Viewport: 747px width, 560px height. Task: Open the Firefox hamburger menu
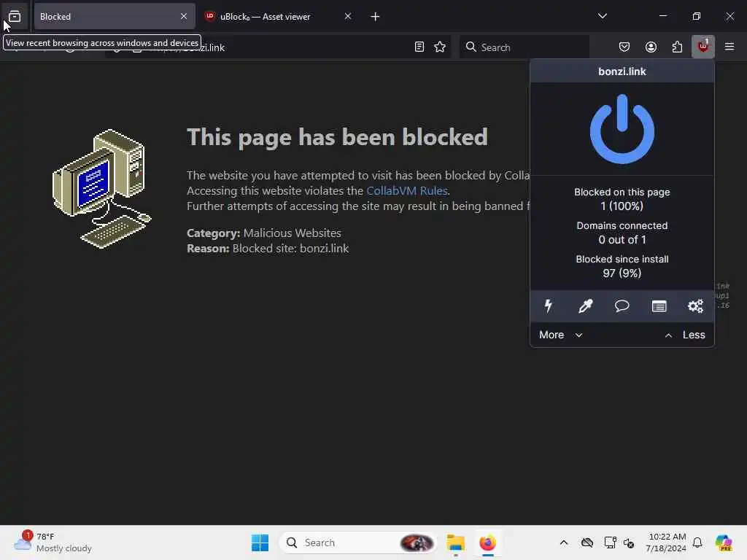pyautogui.click(x=729, y=47)
